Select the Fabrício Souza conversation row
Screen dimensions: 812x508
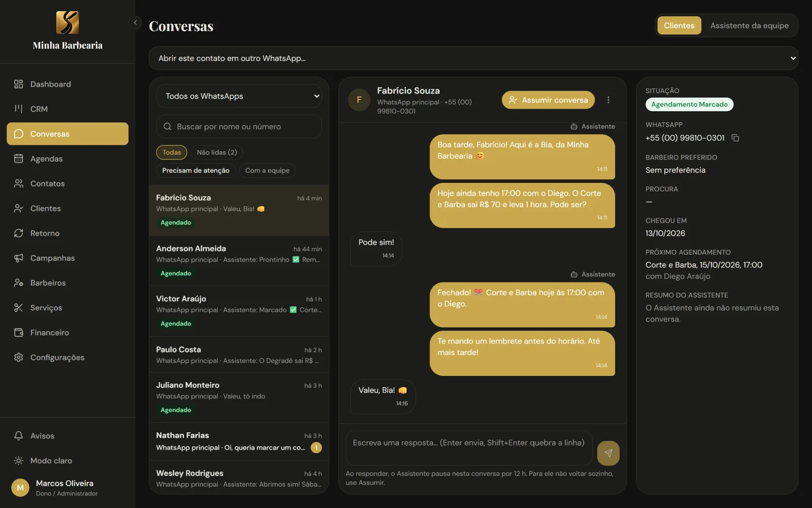[x=239, y=210]
